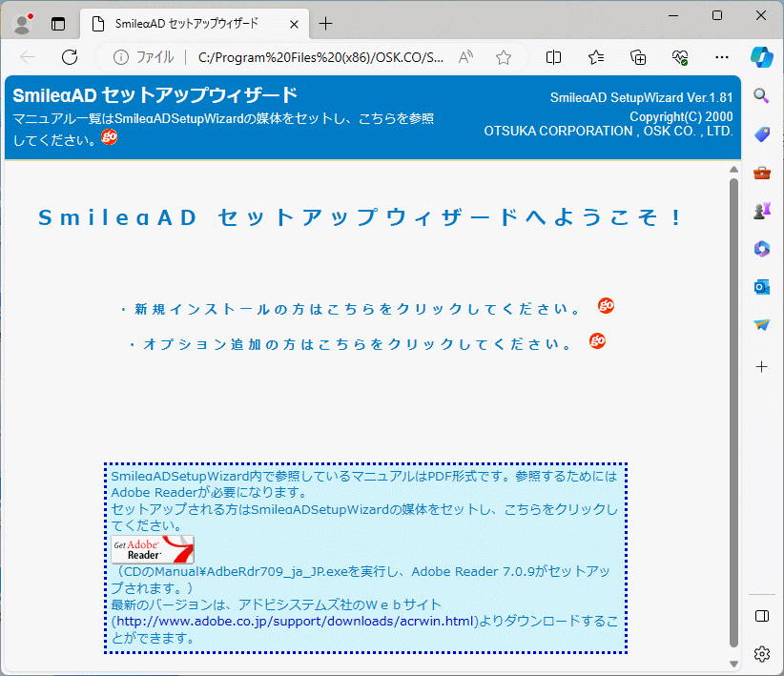
Task: Click the sidebar Search icon
Action: [761, 95]
